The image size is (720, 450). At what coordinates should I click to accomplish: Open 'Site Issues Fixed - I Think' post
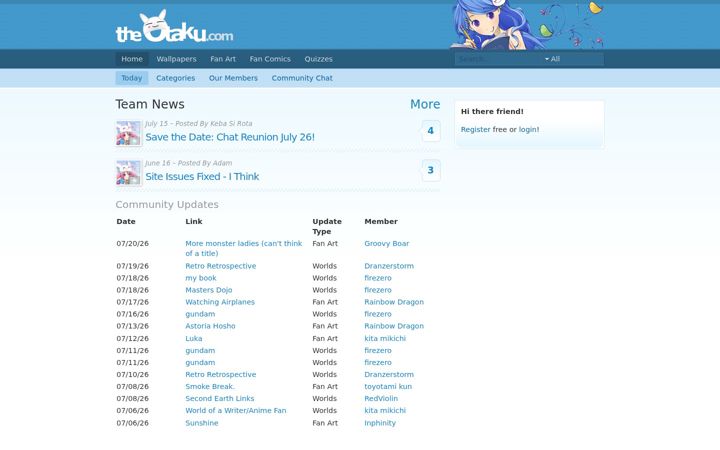pos(202,176)
